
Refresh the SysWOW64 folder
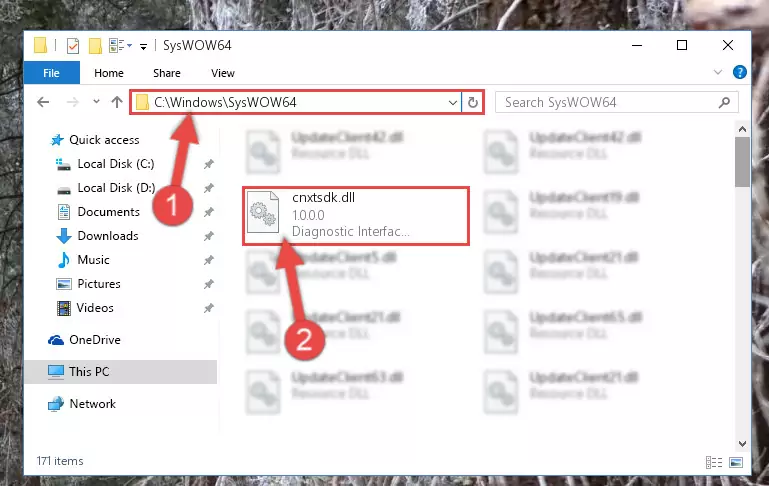click(x=473, y=102)
